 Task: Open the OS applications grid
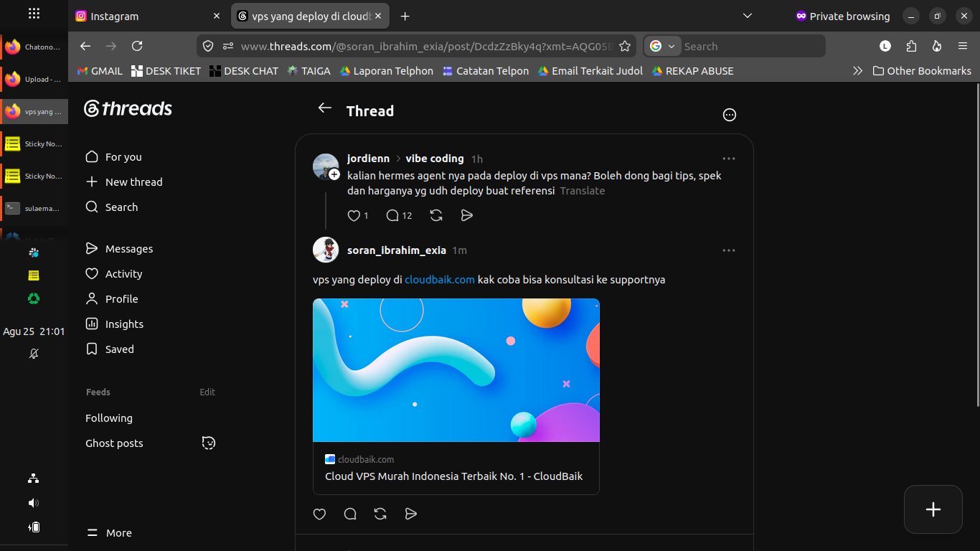coord(34,14)
